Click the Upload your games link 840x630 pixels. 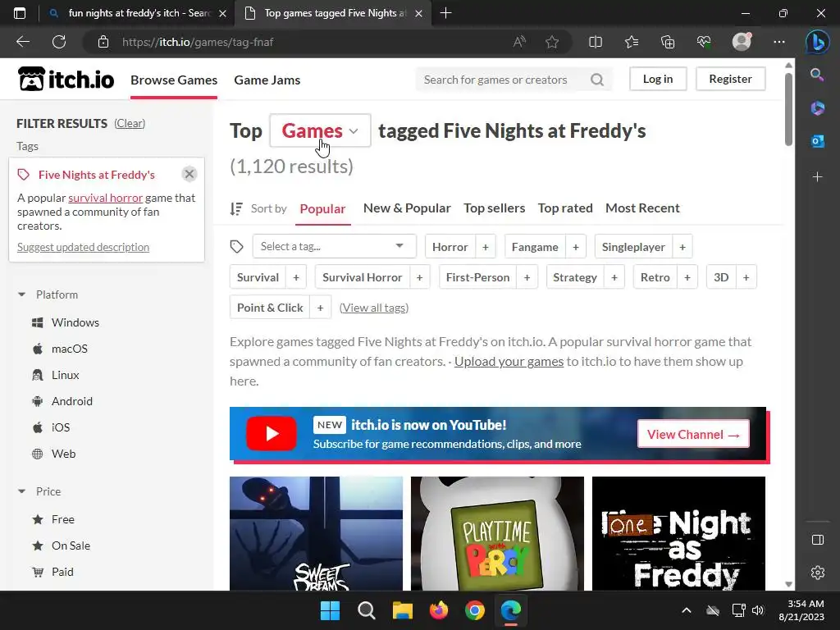click(509, 361)
